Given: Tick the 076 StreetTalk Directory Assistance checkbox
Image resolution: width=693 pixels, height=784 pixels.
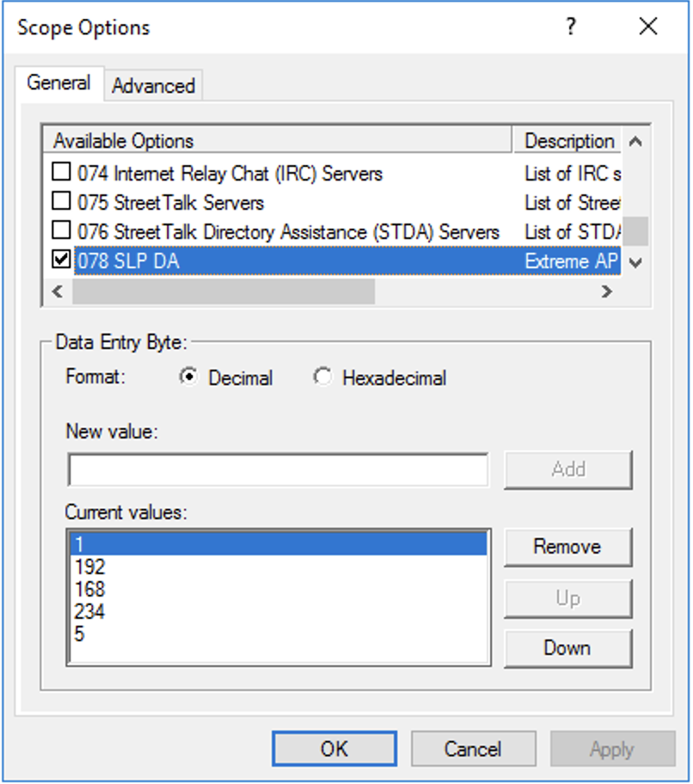Looking at the screenshot, I should [x=61, y=231].
